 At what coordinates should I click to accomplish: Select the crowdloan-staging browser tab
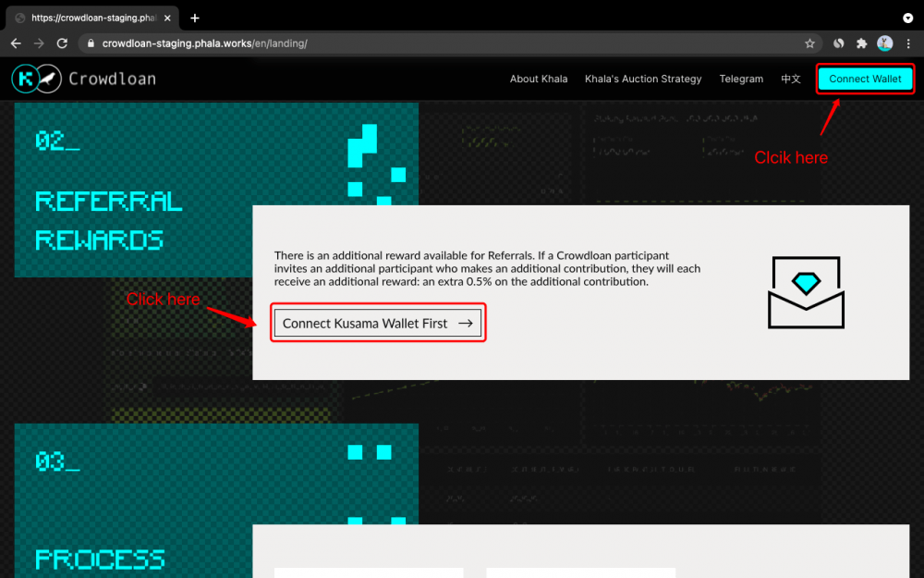pyautogui.click(x=92, y=18)
